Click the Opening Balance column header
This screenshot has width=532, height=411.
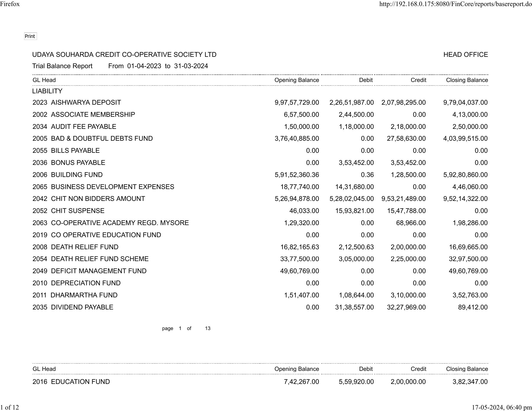pos(296,80)
